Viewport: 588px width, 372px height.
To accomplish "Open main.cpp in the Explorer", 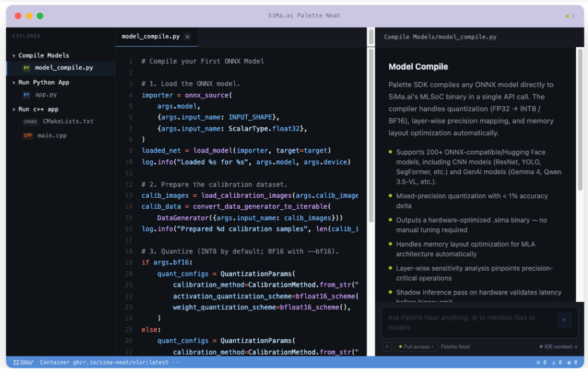I will 52,136.
